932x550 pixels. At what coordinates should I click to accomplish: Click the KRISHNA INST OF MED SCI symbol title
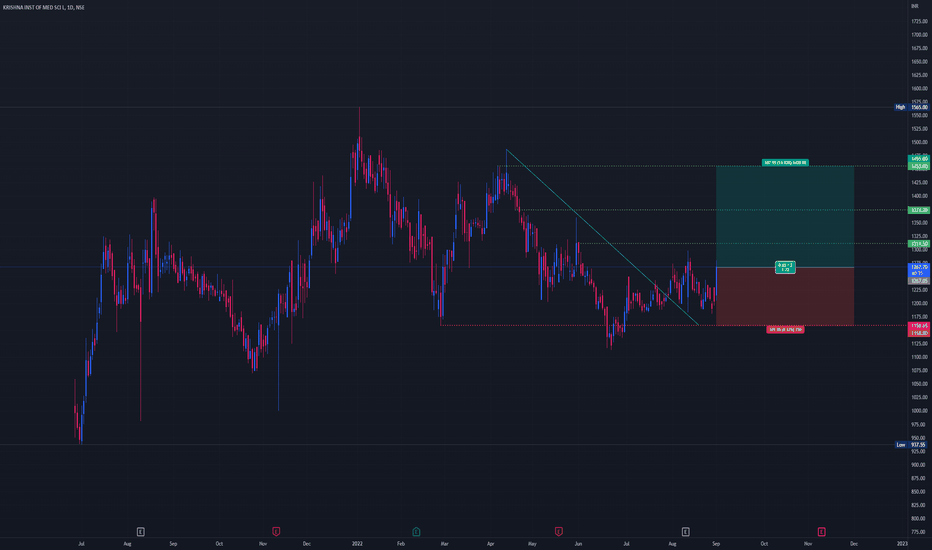(43, 7)
